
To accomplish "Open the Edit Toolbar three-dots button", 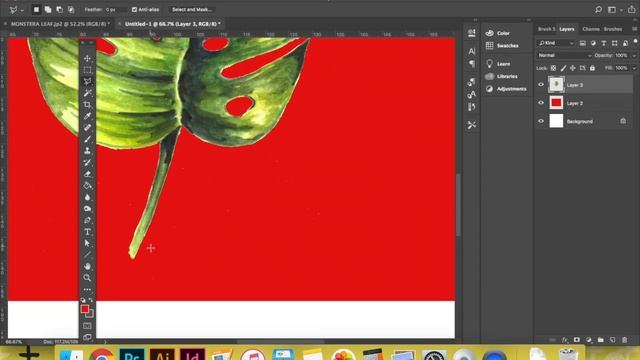I will (87, 289).
